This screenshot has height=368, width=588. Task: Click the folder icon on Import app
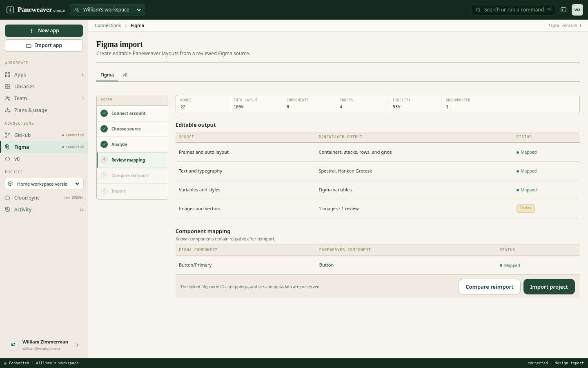[29, 46]
